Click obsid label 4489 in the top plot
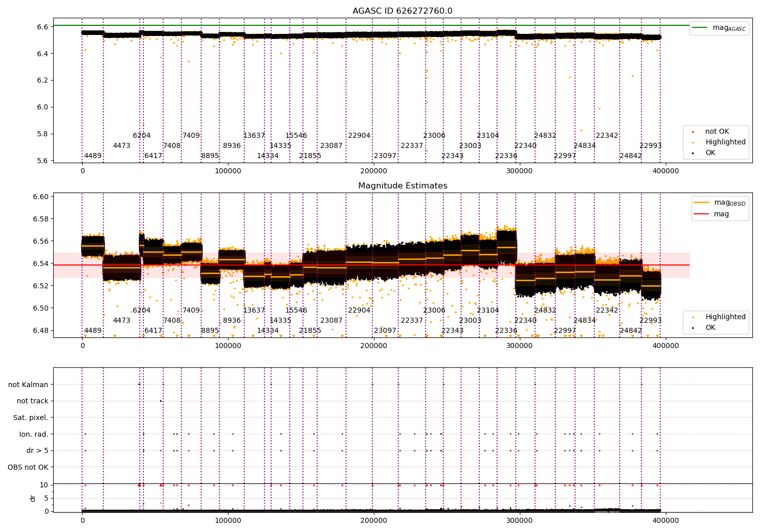760x532 pixels. [x=93, y=156]
